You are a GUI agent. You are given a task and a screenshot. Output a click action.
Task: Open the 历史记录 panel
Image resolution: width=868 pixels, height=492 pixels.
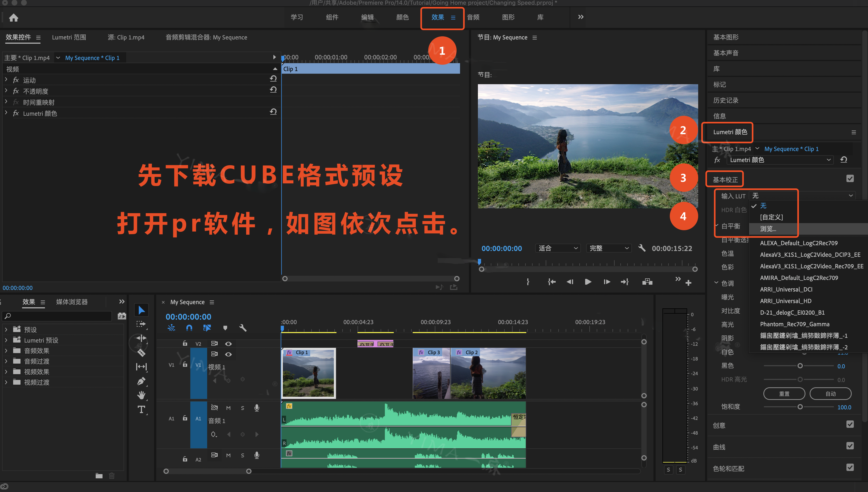726,100
